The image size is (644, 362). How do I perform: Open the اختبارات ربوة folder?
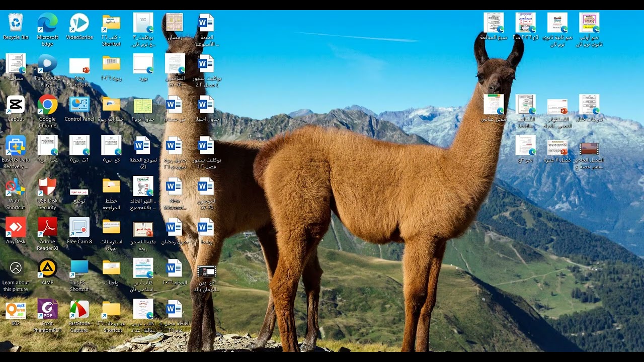click(x=111, y=105)
